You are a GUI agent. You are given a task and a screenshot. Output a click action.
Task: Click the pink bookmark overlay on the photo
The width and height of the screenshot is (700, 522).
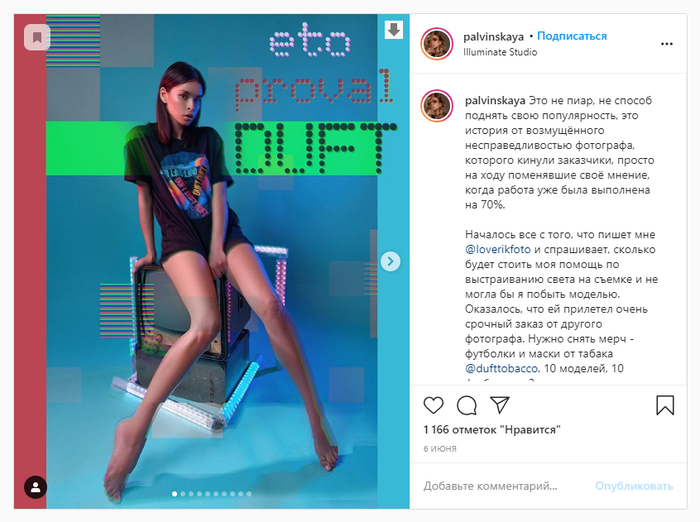tap(37, 37)
